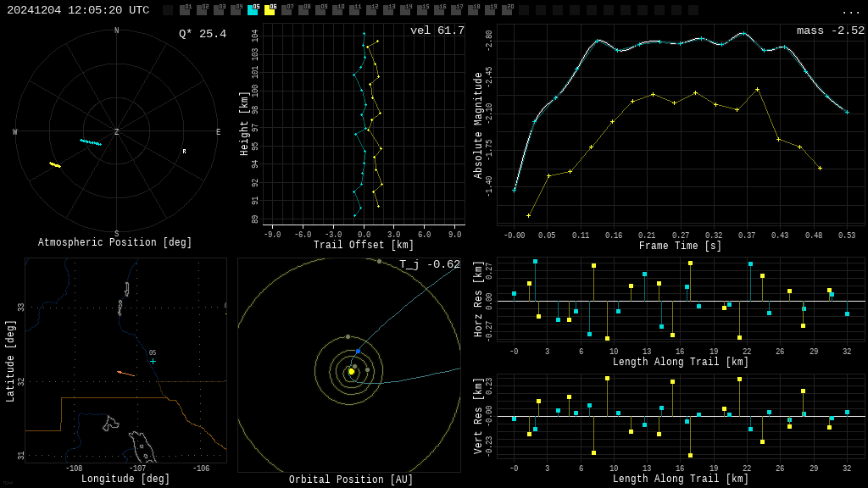Click the orange meteor ground track on map
868x488 pixels.
point(126,374)
